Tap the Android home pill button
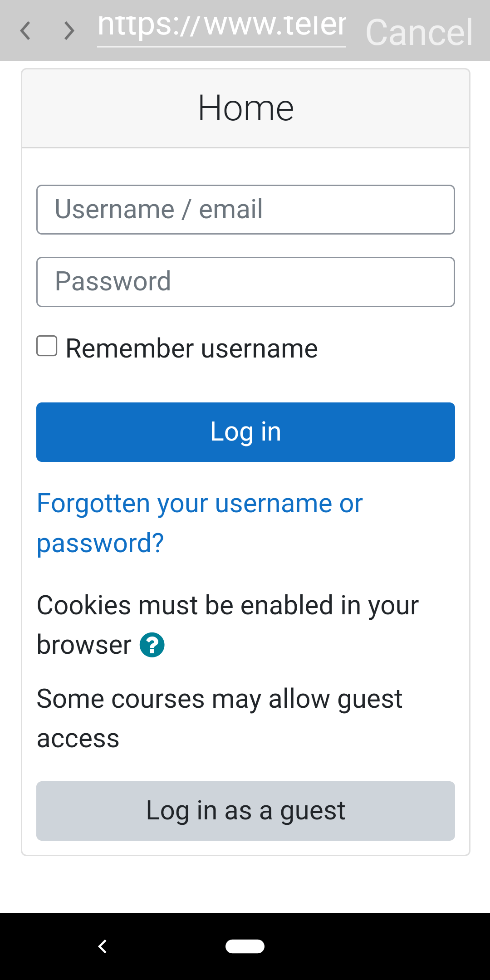This screenshot has height=980, width=490. (245, 946)
